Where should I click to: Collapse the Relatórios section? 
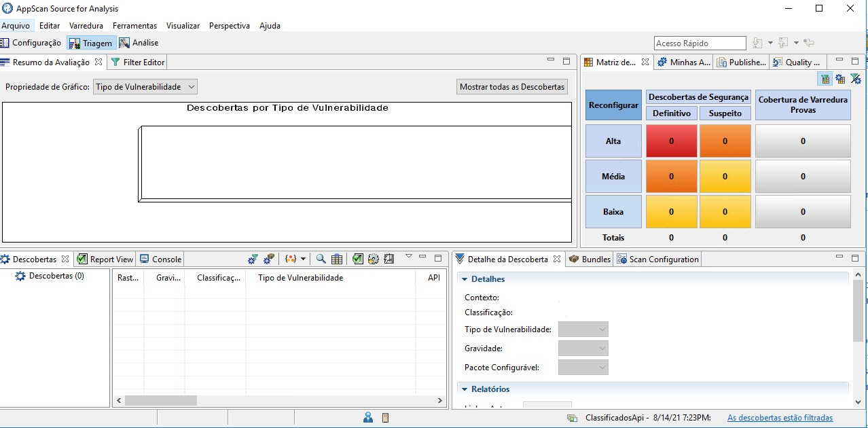click(x=465, y=389)
